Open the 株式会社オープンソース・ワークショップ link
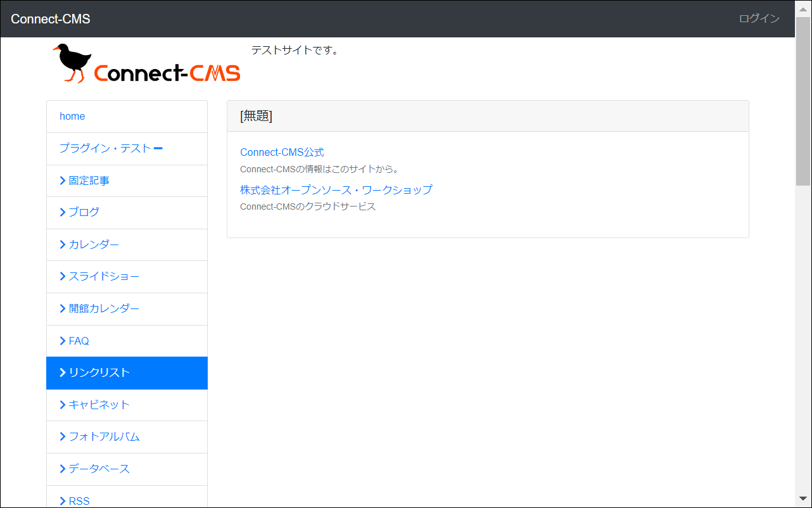 [x=336, y=190]
